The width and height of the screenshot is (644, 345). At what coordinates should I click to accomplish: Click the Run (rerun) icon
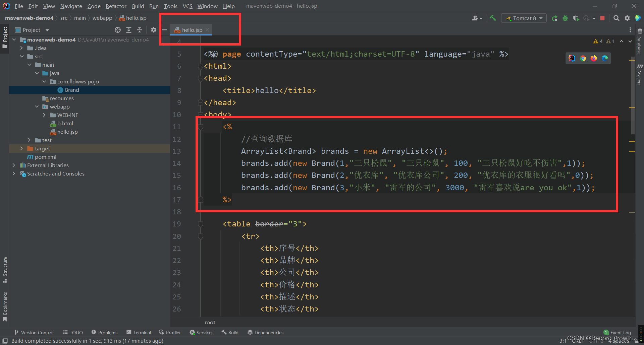555,18
